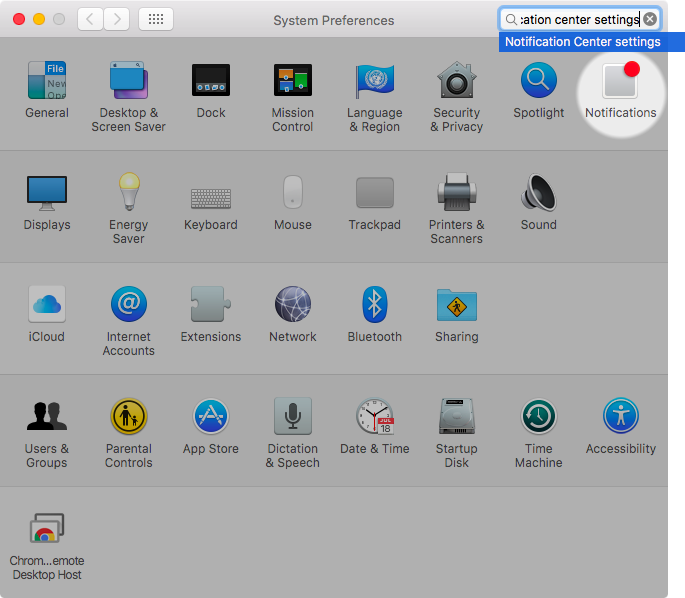
Task: Go forward with the right arrow button
Action: 117,19
